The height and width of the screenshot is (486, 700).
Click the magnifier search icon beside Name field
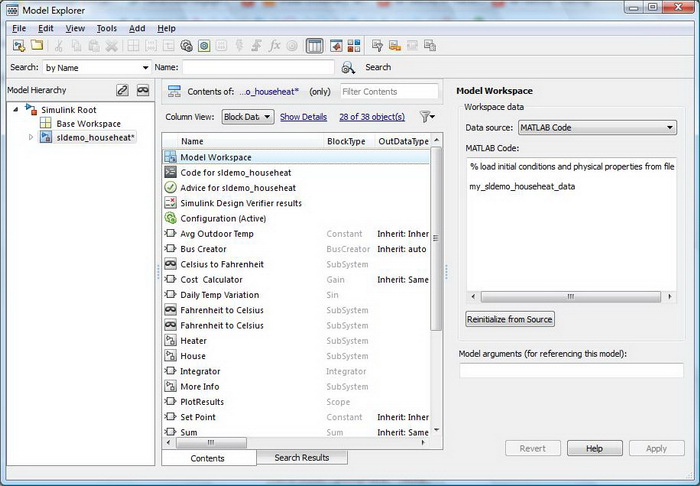[x=348, y=67]
